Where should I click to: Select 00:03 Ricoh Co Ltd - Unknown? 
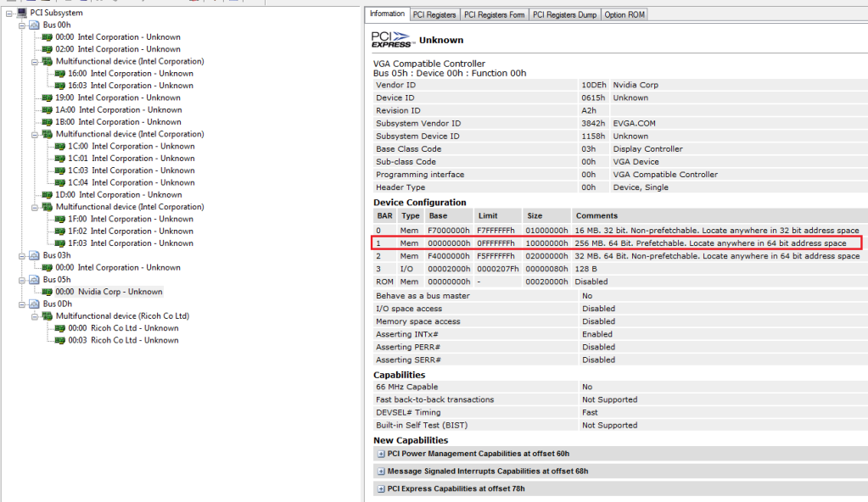coord(123,341)
